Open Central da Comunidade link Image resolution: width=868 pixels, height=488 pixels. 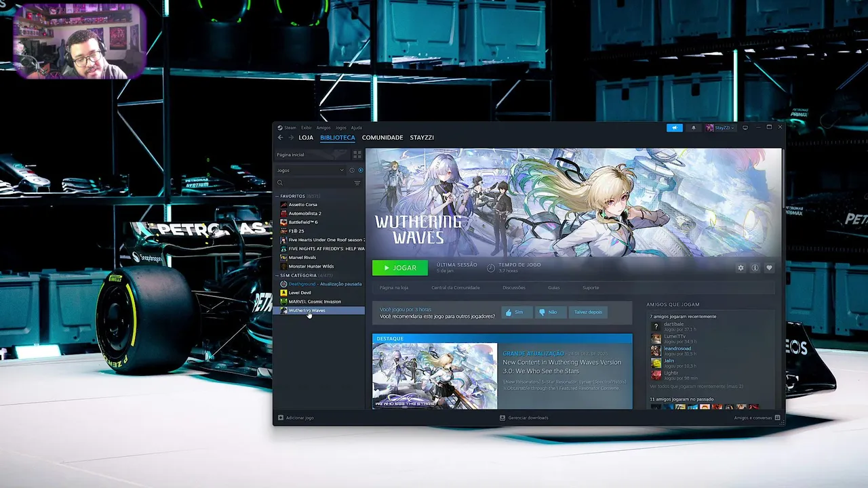point(456,287)
